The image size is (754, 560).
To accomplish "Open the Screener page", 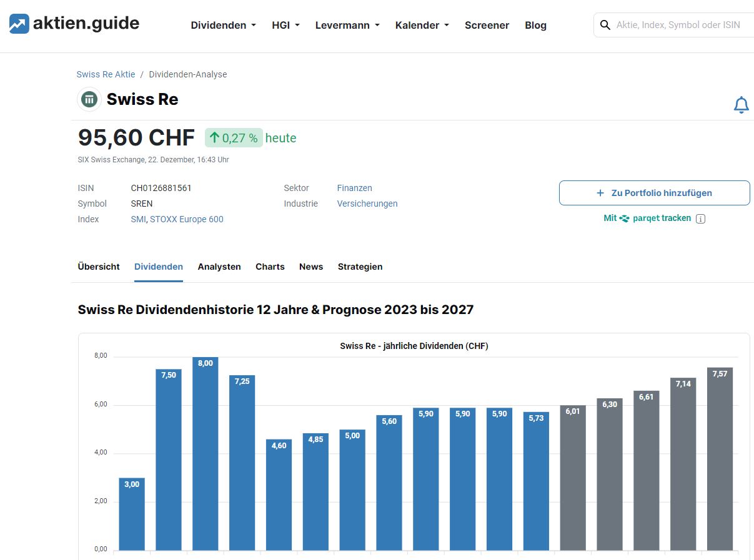I will [487, 26].
